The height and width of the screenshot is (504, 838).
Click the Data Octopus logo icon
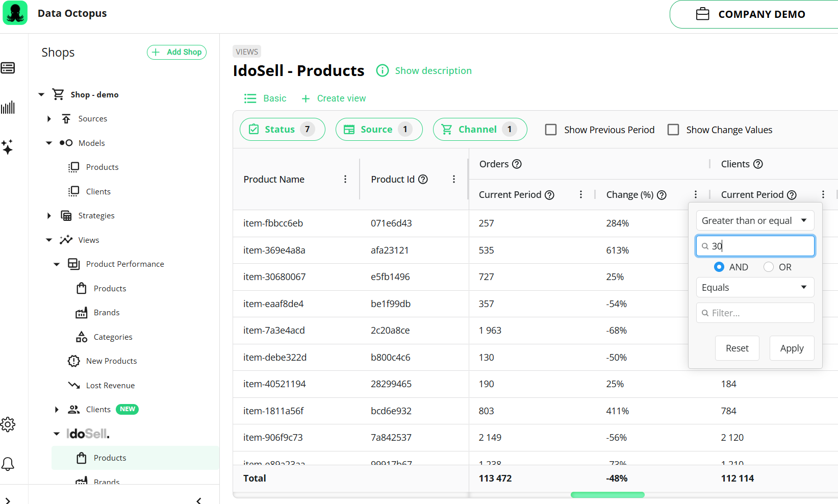[x=15, y=13]
